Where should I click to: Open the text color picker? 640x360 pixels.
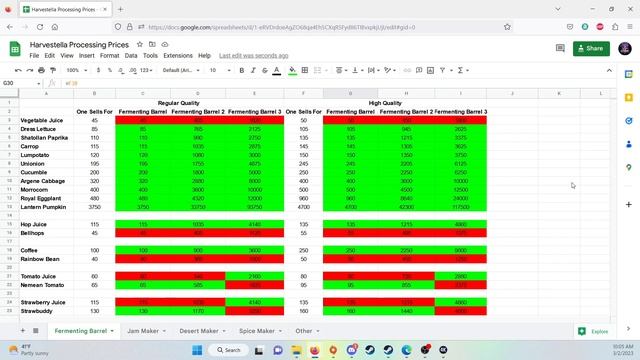pos(276,71)
